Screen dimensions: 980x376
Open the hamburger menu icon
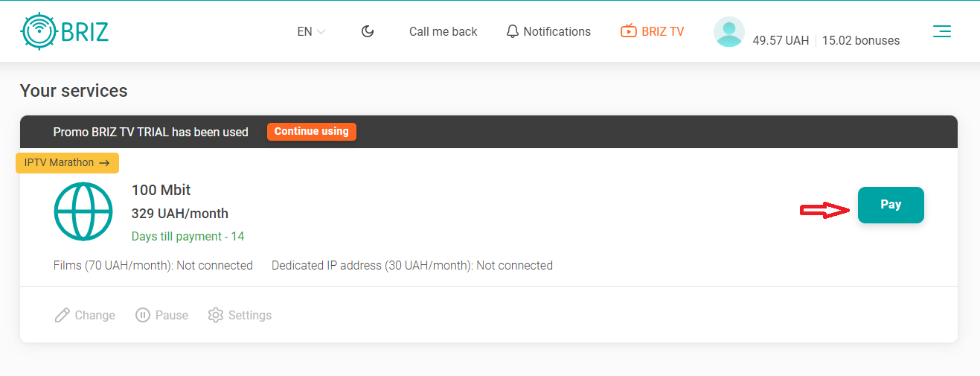(x=942, y=31)
